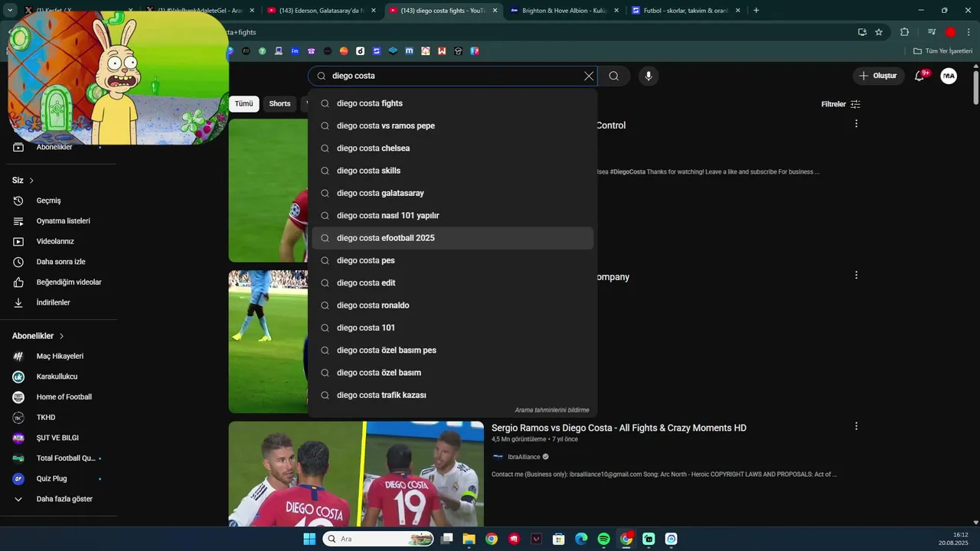Click the Windows Start button
The width and height of the screenshot is (980, 551).
[309, 539]
